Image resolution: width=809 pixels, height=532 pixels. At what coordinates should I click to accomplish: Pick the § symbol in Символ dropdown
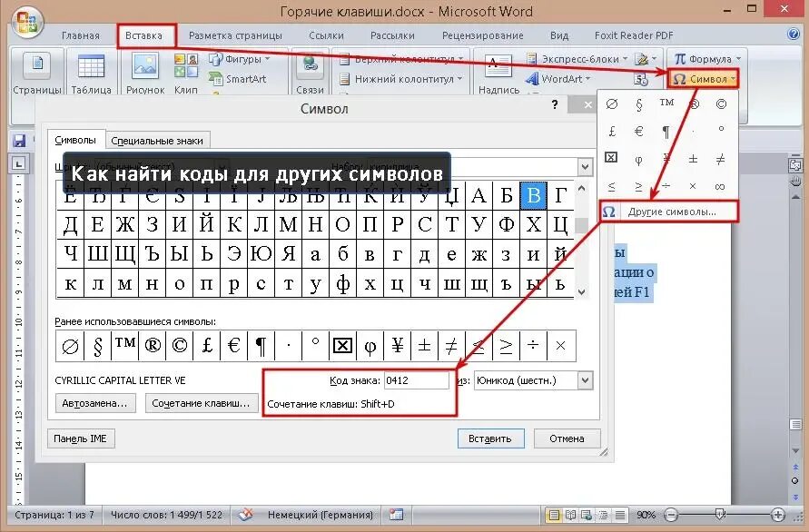[x=639, y=104]
